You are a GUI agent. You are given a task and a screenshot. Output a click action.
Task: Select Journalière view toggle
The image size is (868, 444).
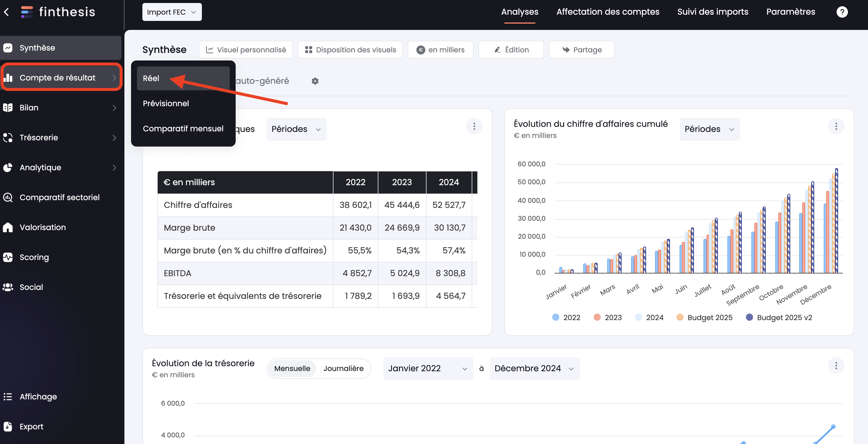coord(343,369)
